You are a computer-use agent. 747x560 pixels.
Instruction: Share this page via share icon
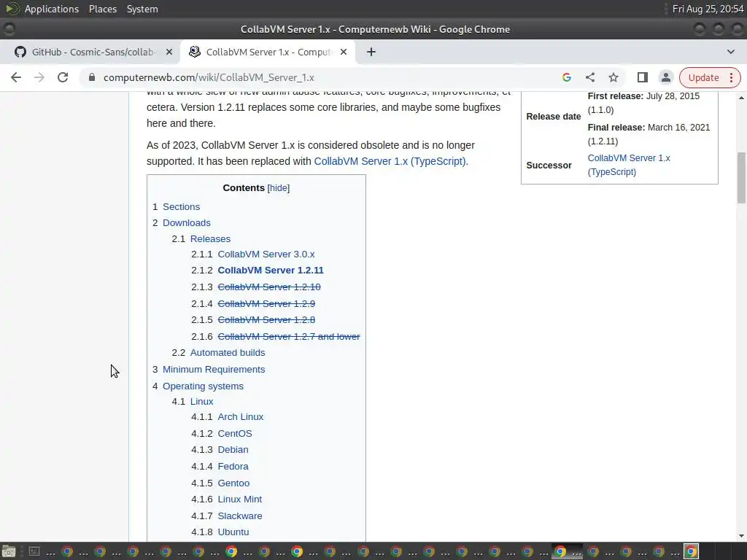589,77
